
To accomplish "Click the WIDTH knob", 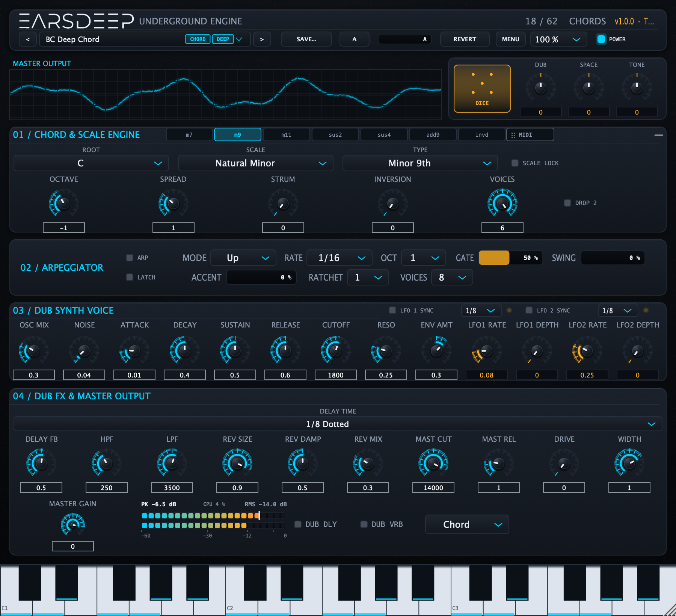I will click(629, 464).
